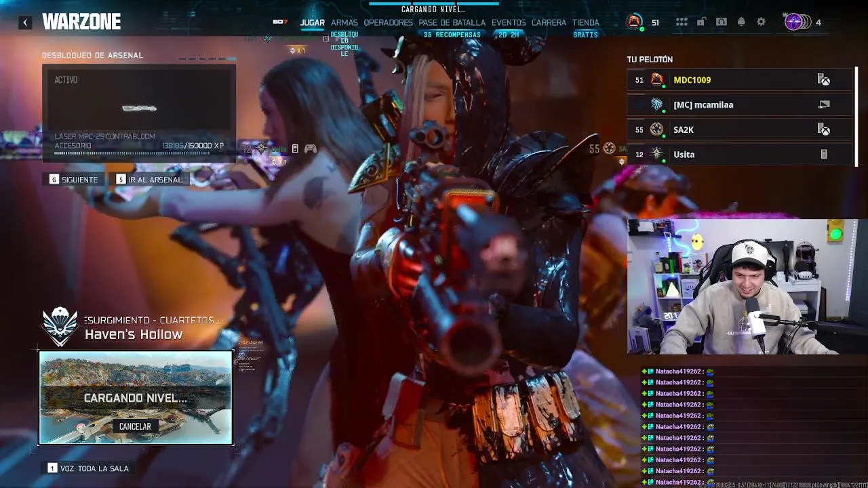Click the 2D 2H event timer
The height and width of the screenshot is (488, 868).
coord(509,35)
